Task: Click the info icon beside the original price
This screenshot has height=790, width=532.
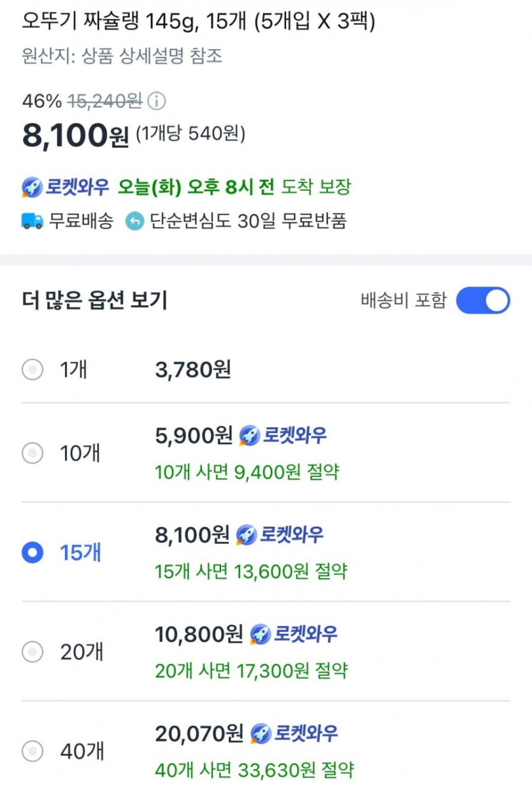Action: click(x=157, y=101)
